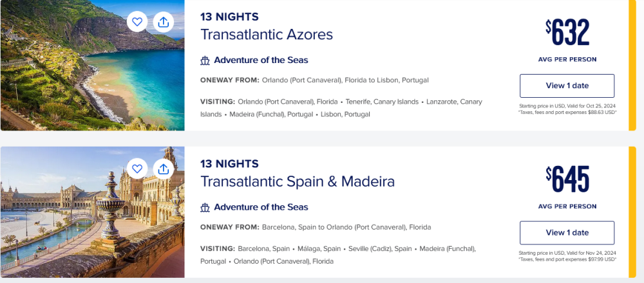Screen dimensions: 644x283
Task: Click the $645 average per person price
Action: coord(567,179)
